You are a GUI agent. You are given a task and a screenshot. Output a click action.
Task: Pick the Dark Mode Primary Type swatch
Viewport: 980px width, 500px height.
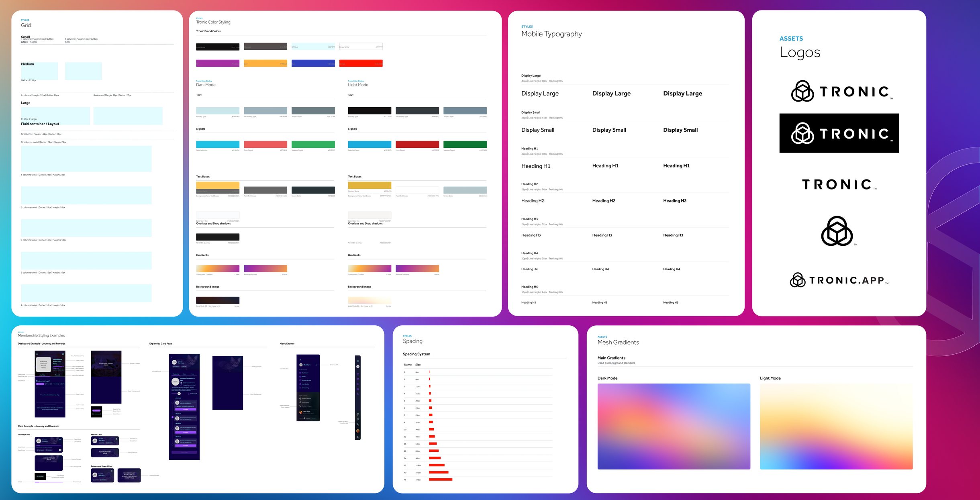pyautogui.click(x=218, y=110)
